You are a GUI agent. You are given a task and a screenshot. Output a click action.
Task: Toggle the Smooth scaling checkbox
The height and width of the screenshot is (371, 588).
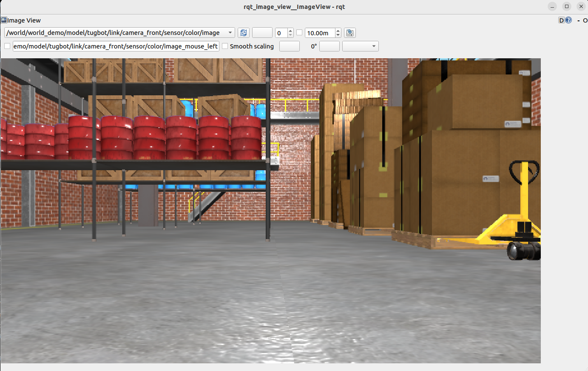[225, 46]
